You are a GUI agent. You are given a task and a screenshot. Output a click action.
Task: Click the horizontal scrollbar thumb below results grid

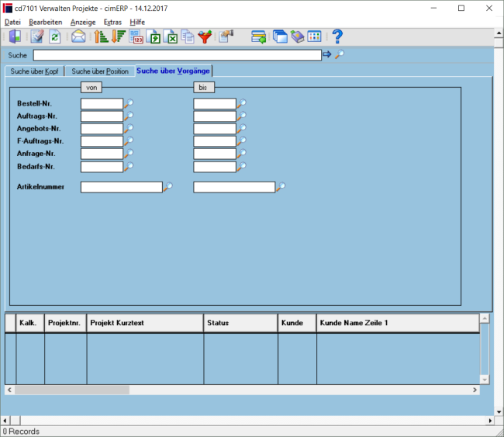click(72, 390)
